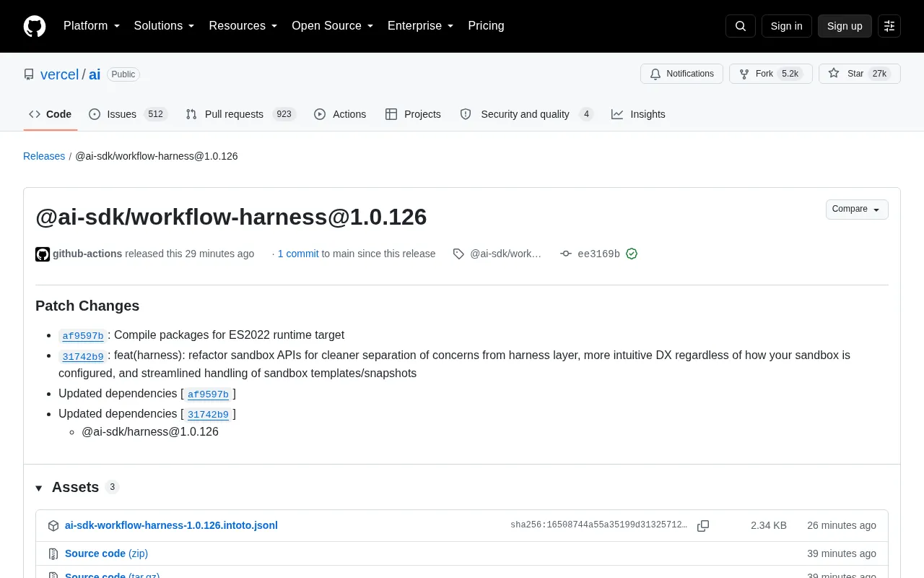Open the Projects tab
The width and height of the screenshot is (924, 578).
(x=413, y=114)
